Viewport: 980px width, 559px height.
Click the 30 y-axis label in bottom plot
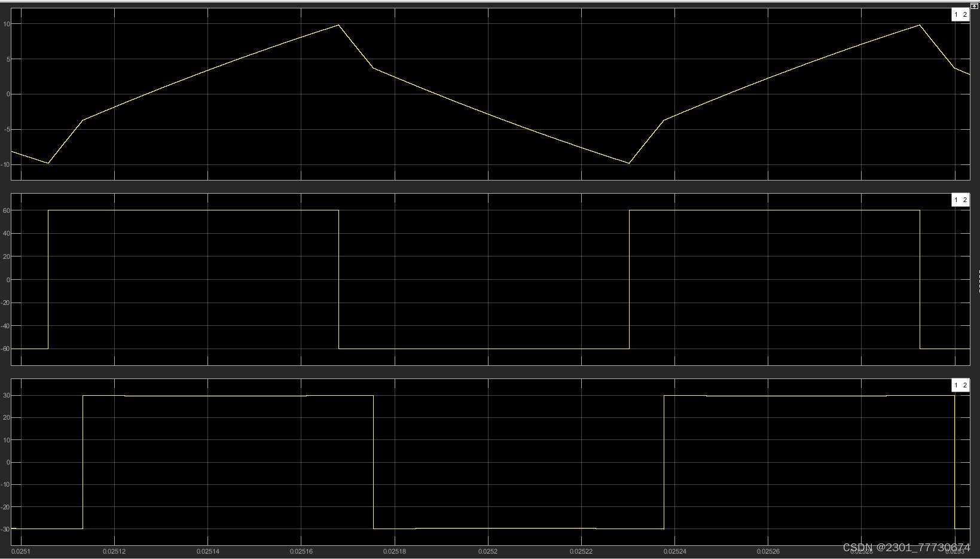click(x=7, y=395)
